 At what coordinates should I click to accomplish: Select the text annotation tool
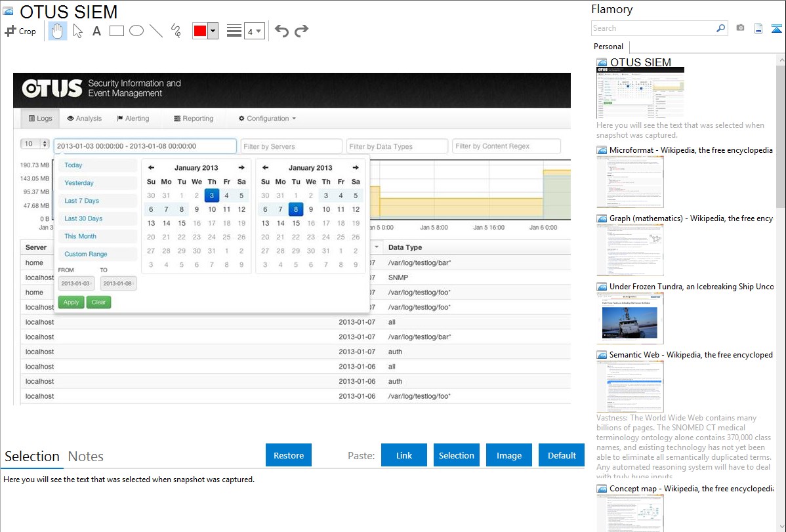[96, 31]
